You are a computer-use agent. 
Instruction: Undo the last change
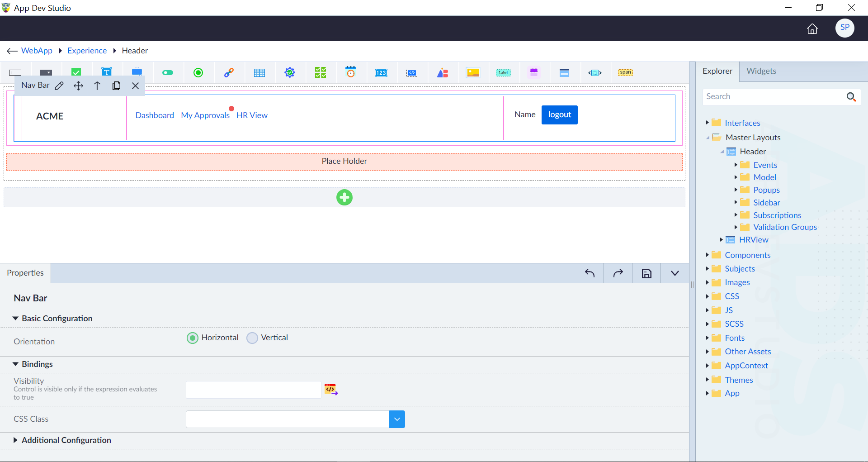[590, 273]
